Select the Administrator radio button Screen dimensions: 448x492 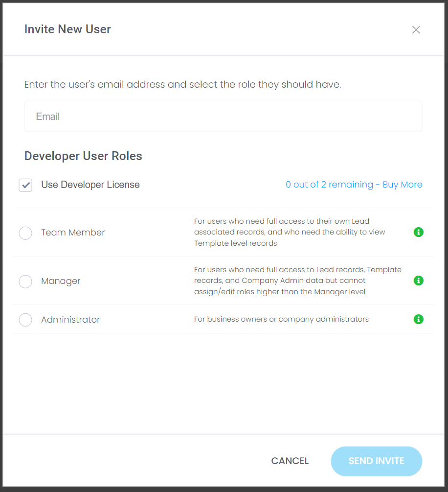(25, 320)
